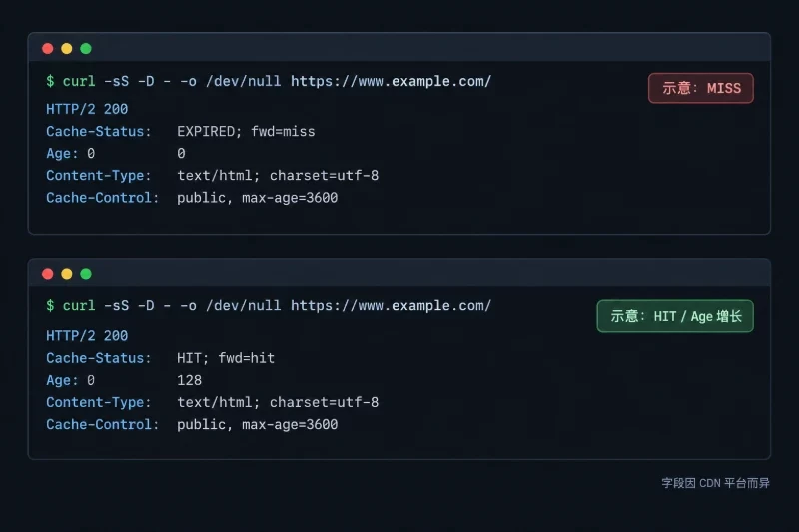799x532 pixels.
Task: Click the red close dot in the bottom terminal
Action: (47, 274)
